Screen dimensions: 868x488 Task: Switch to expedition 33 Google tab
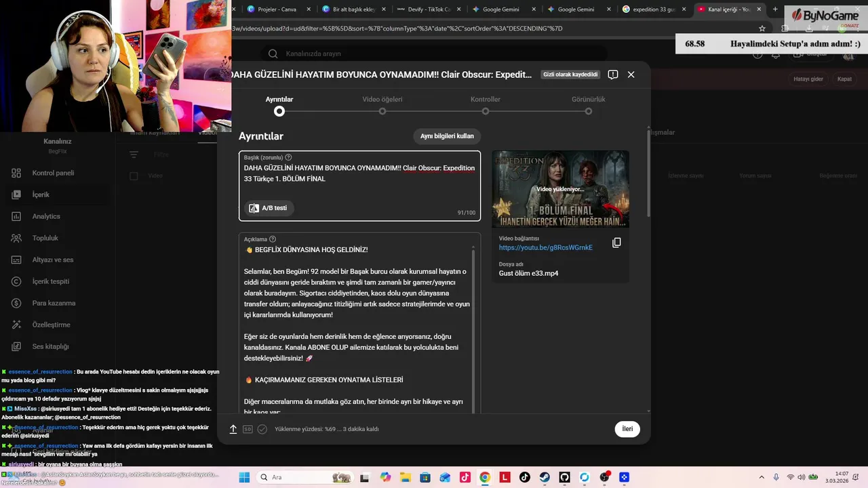click(654, 9)
